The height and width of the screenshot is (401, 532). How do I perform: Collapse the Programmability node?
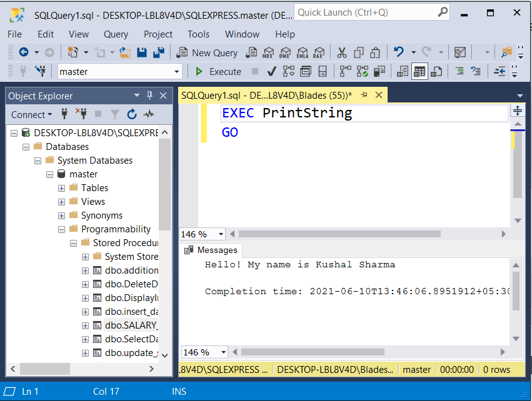coord(61,229)
